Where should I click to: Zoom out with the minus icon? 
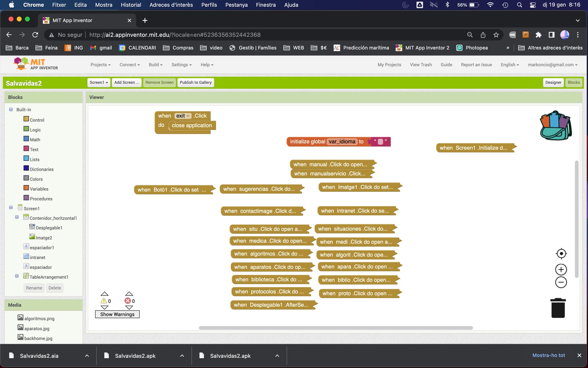(x=561, y=282)
